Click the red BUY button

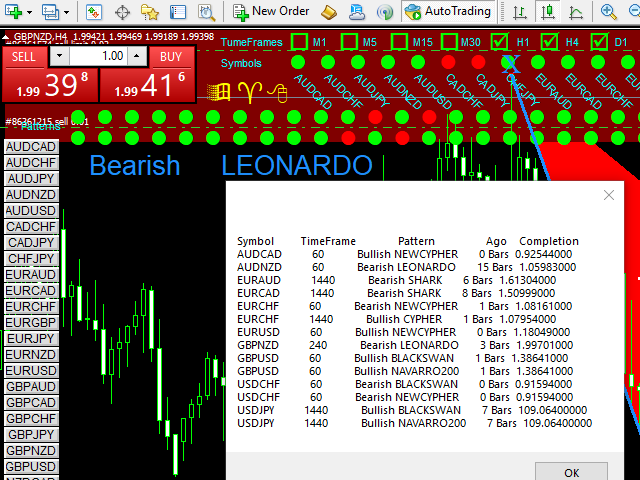point(148,74)
